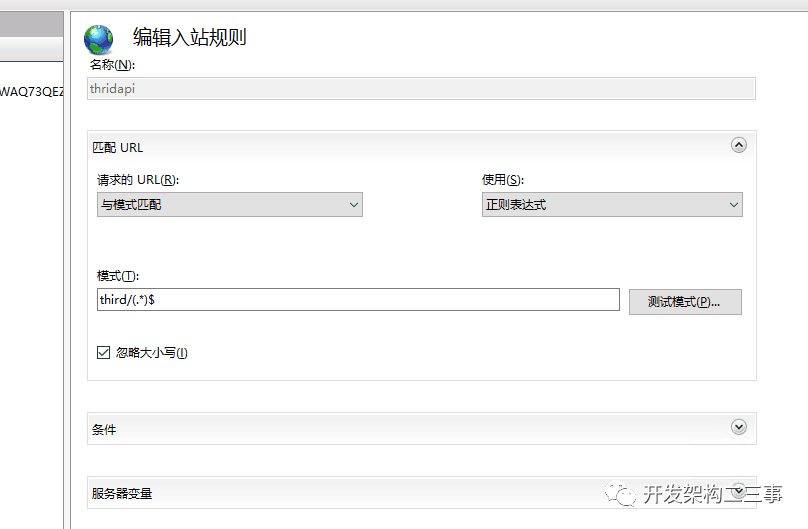Screen dimensions: 808x529
Task: Click the WeChat logo watermark icon
Action: pos(620,493)
